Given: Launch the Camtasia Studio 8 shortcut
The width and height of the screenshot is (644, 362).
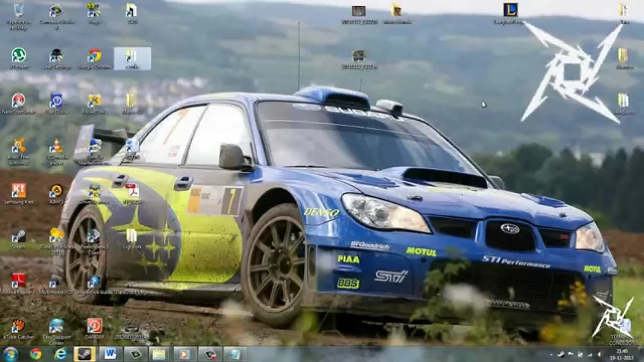Looking at the screenshot, I should coord(56,15).
